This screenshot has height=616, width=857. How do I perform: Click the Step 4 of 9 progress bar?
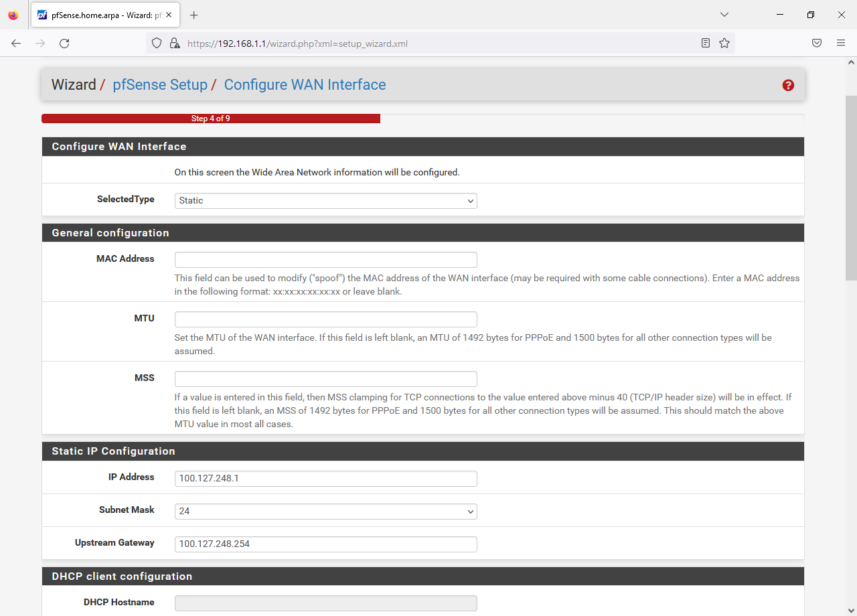[211, 119]
